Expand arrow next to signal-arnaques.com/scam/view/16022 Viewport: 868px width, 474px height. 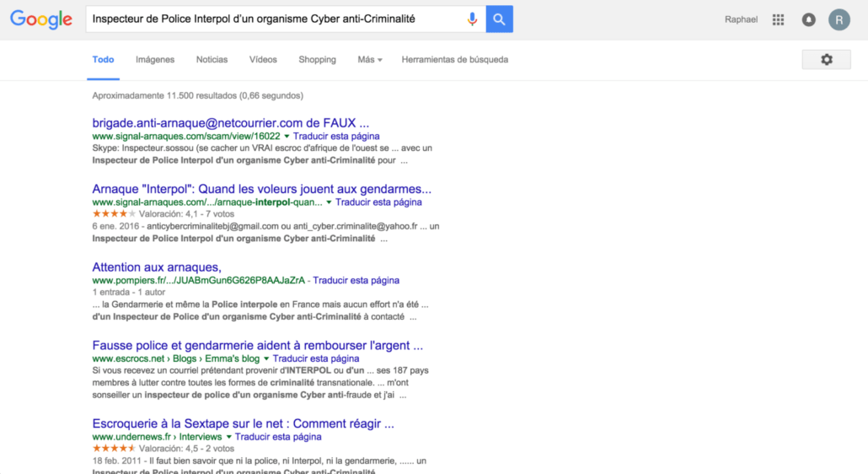tap(287, 137)
